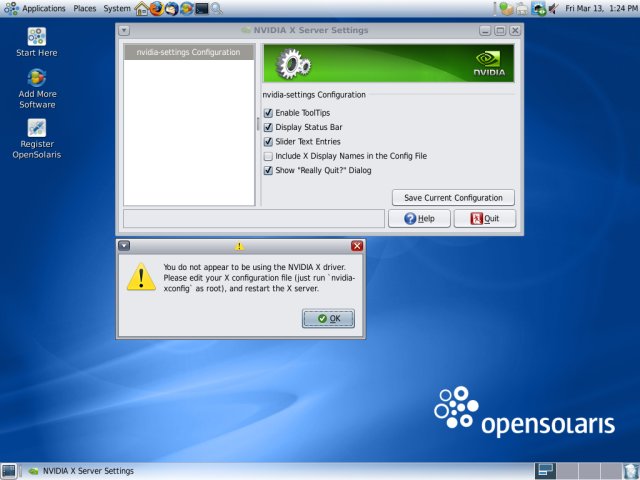
Task: Open the Applications menu
Action: (43, 8)
